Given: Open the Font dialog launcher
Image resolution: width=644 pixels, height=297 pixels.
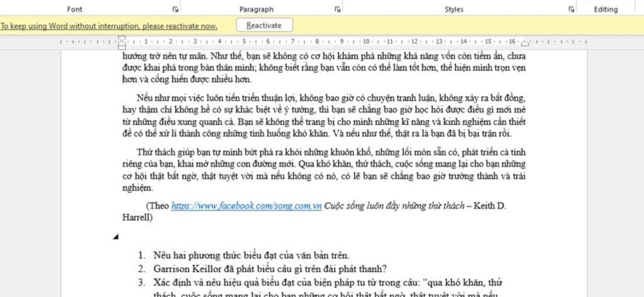Looking at the screenshot, I should (175, 9).
